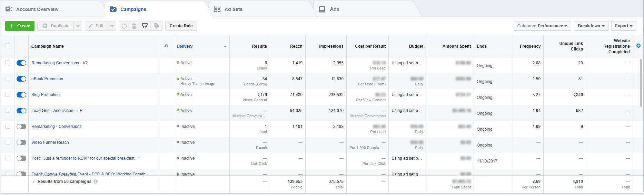
Task: Turn off Remarketing Conversions - V2 campaign toggle
Action: pos(21,63)
